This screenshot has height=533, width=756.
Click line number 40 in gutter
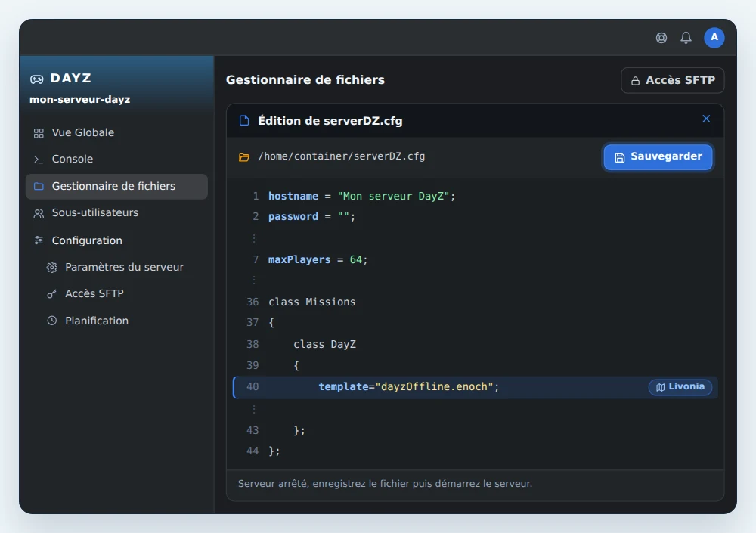253,387
